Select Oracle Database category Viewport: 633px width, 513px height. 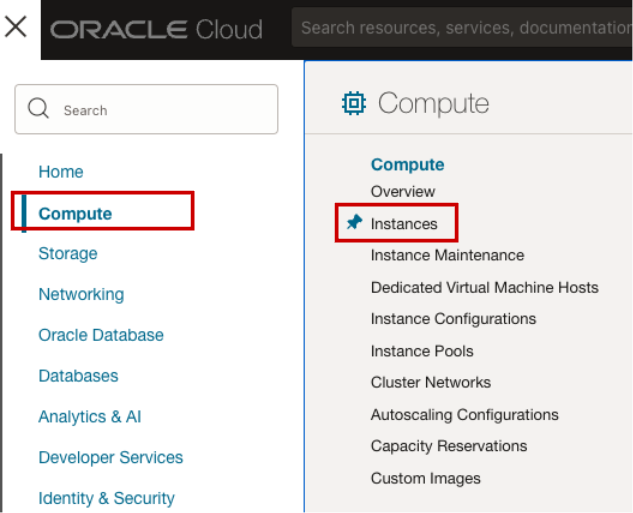(101, 336)
